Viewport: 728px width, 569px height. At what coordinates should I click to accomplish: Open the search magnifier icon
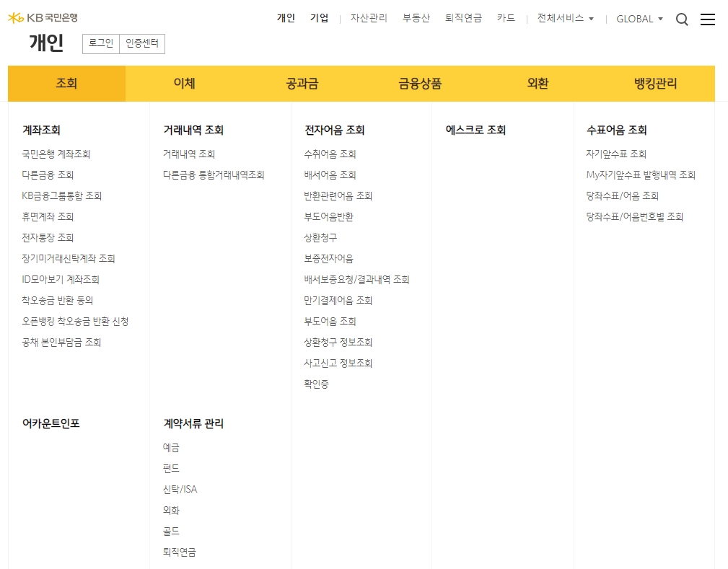coord(682,19)
